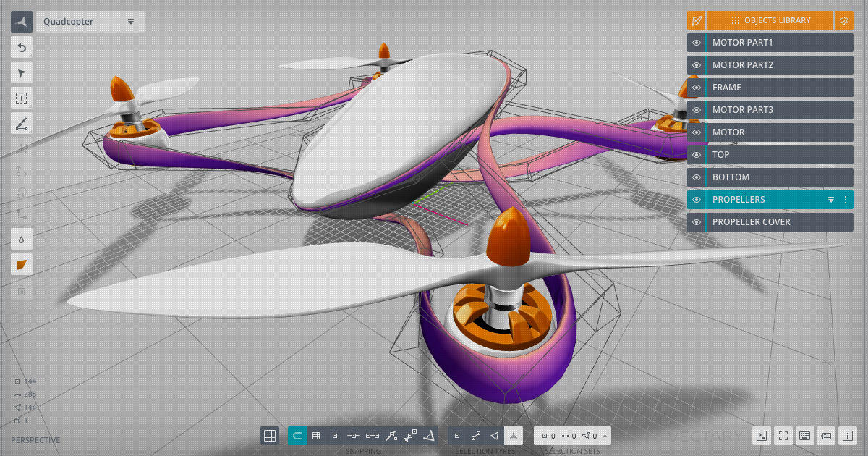Choose vertex selection type
868x456 pixels.
coord(457,436)
